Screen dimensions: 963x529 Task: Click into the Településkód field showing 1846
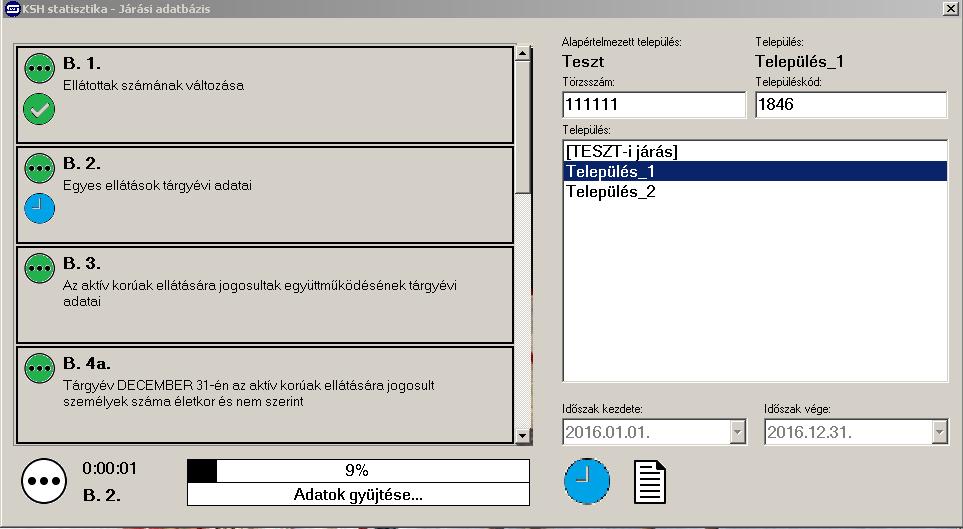click(x=851, y=104)
